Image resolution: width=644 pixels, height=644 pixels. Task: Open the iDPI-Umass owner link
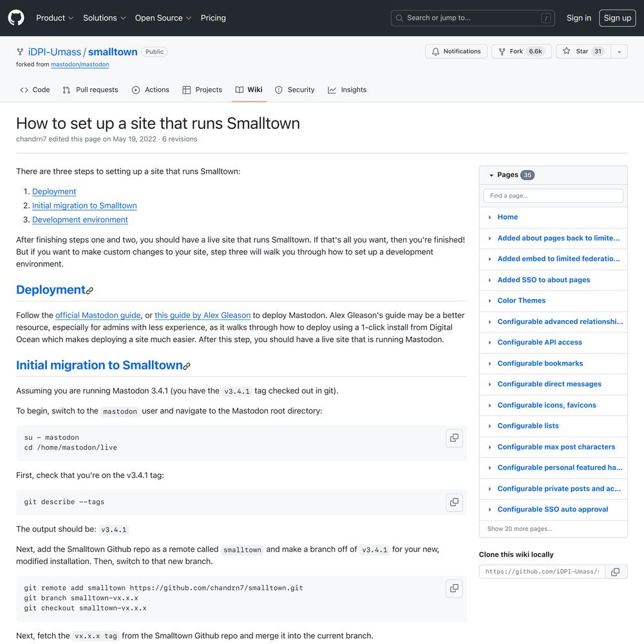pos(55,52)
